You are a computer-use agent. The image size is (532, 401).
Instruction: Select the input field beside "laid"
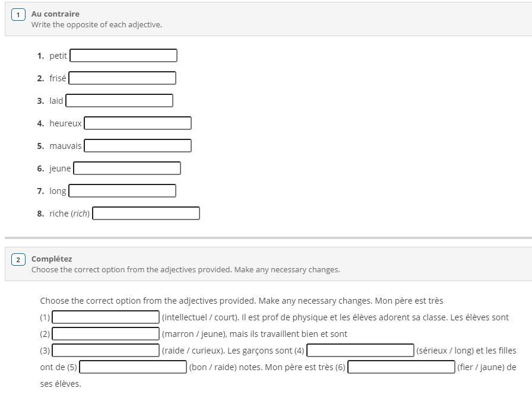119,101
